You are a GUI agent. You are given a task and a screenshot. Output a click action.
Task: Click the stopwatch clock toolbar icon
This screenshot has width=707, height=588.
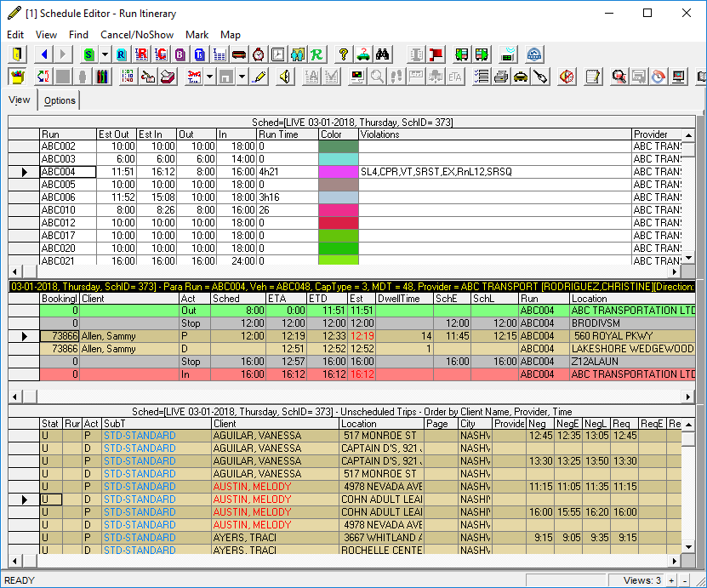[x=258, y=54]
